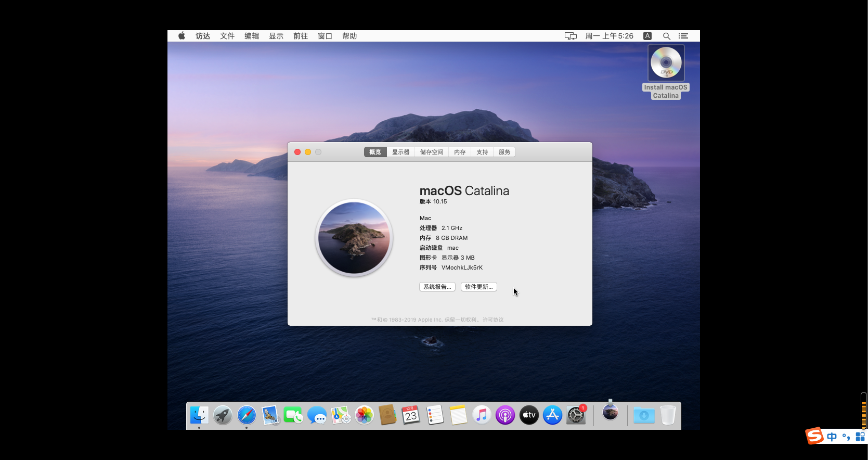Toggle Sogou 中 Chinese mode indicator
The height and width of the screenshot is (460, 868).
coord(832,437)
